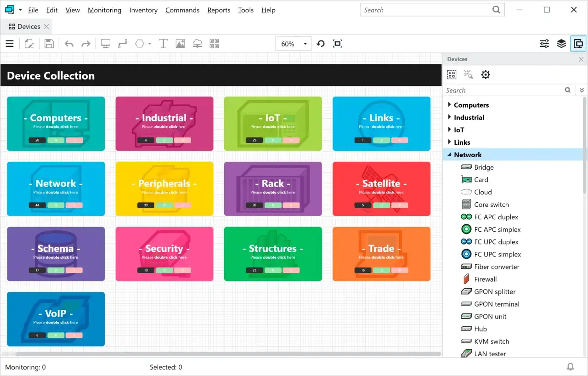Image resolution: width=588 pixels, height=376 pixels.
Task: Select the GPON splitter device
Action: tap(495, 291)
